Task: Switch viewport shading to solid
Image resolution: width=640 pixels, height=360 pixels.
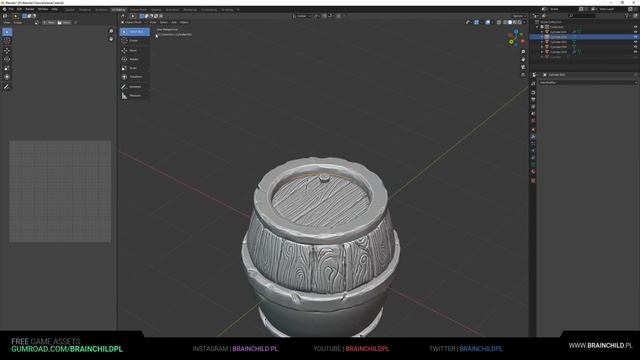Action: click(510, 22)
